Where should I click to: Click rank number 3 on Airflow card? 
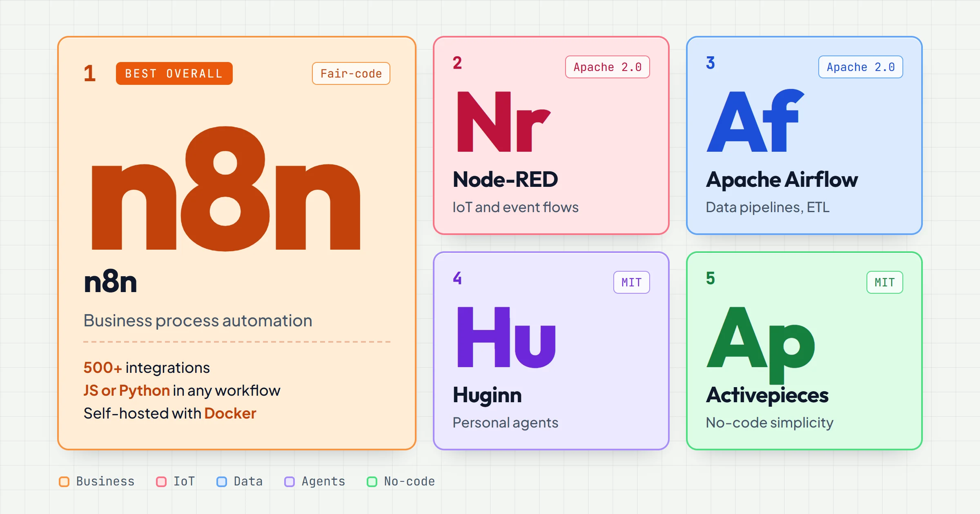point(710,63)
